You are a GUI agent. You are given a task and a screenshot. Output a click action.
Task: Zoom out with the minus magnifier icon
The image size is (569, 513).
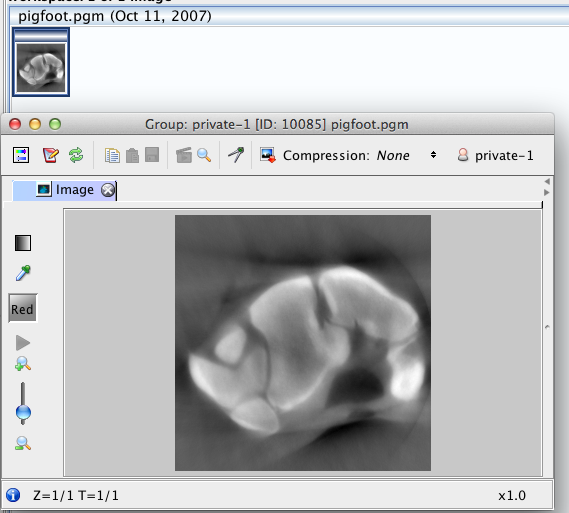click(x=22, y=443)
